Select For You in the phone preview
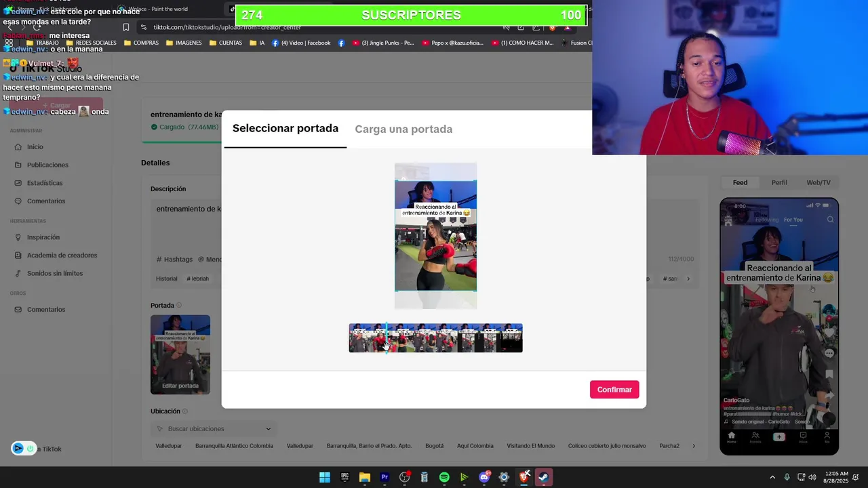This screenshot has width=868, height=488. (793, 220)
